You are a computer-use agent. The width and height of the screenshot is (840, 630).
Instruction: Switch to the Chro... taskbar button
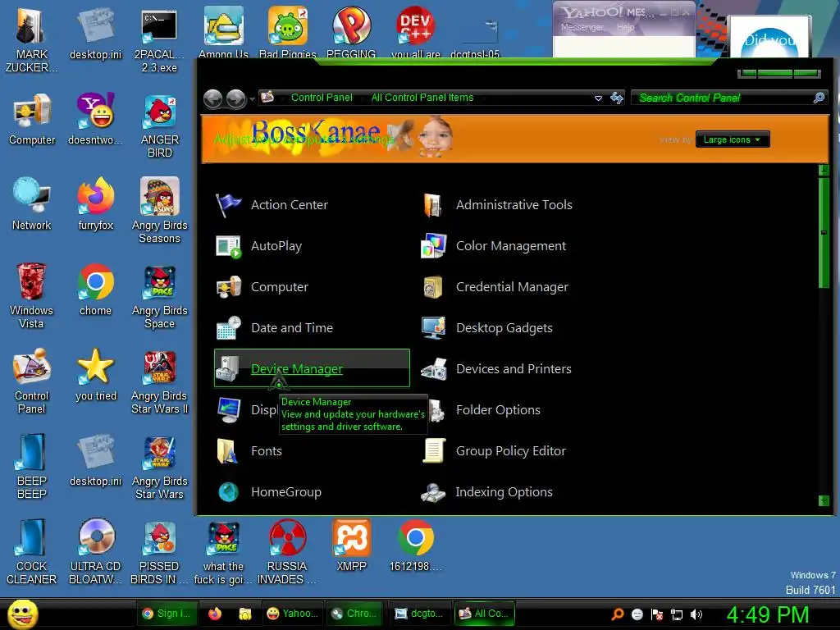coord(354,614)
